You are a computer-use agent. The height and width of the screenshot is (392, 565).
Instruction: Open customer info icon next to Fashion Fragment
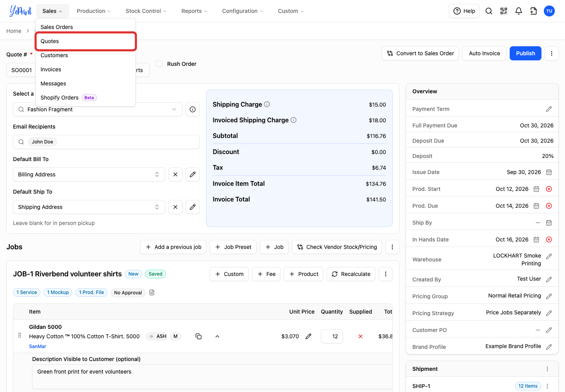pyautogui.click(x=193, y=109)
